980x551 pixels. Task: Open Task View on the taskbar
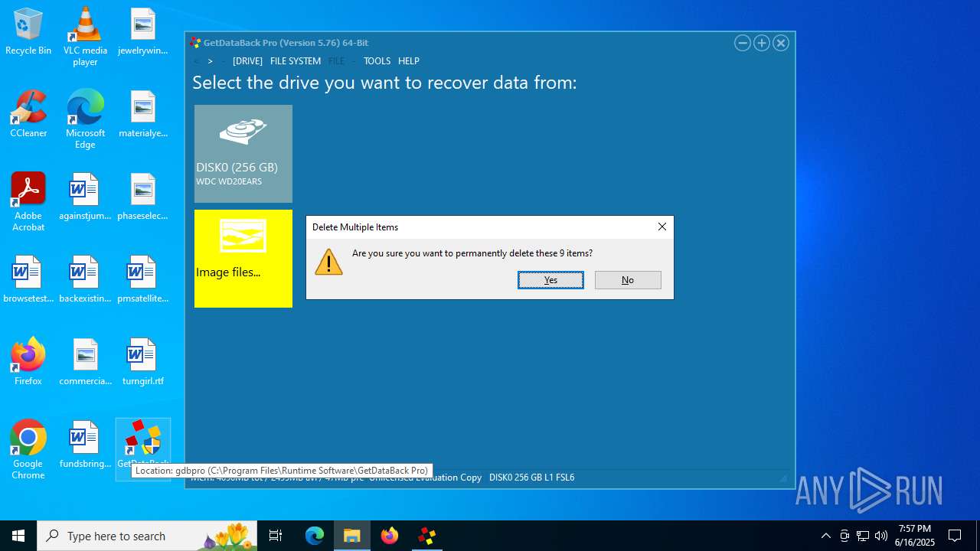[276, 536]
